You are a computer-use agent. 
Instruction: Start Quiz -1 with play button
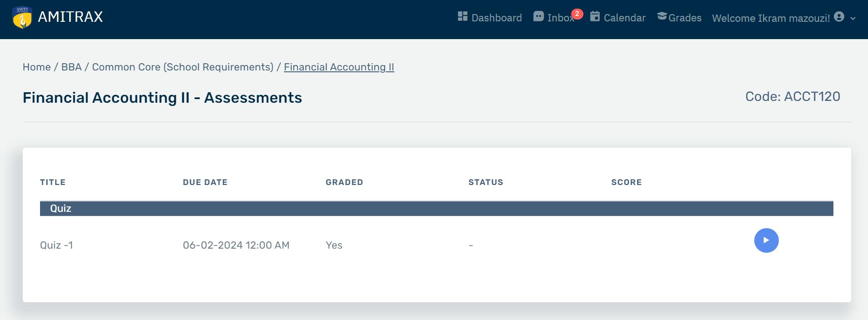(x=766, y=240)
